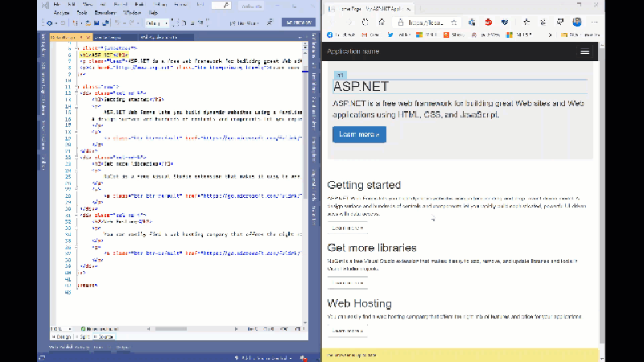Screen dimensions: 644x362
Task: Click the ASP.NET heading on the page
Action: (x=361, y=86)
